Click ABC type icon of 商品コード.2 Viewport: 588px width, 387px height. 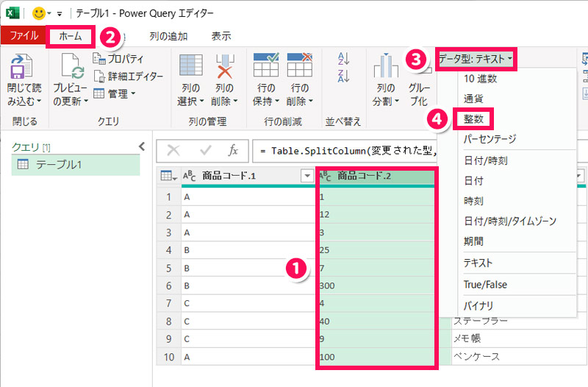click(325, 176)
